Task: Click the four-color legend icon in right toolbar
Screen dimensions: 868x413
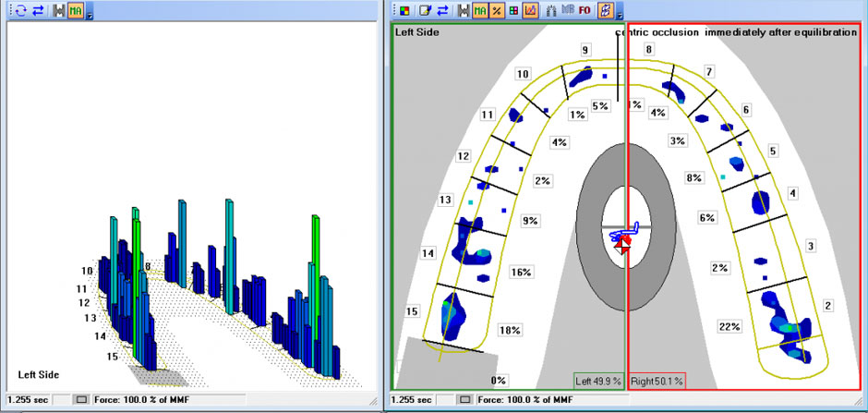Action: click(x=404, y=10)
